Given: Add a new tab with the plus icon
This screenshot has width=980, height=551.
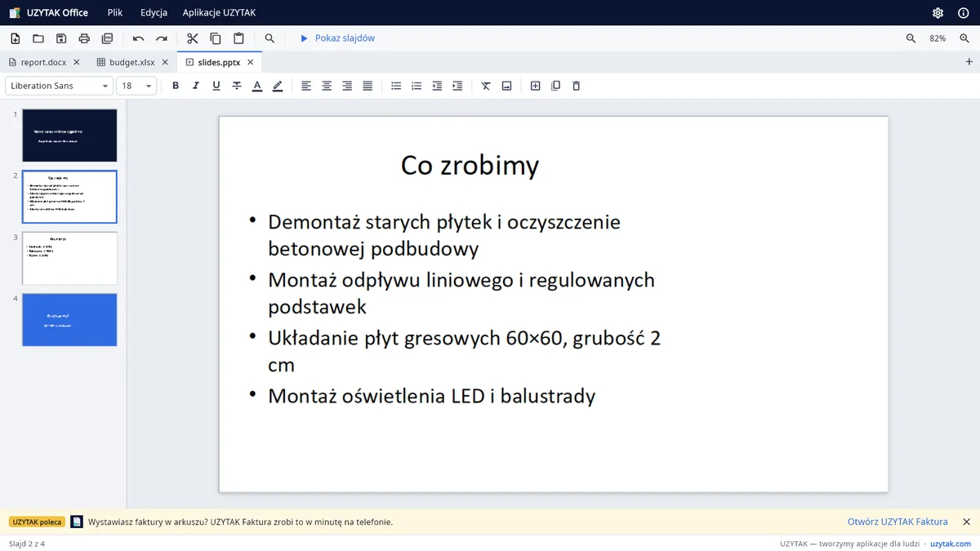Looking at the screenshot, I should click(x=969, y=62).
